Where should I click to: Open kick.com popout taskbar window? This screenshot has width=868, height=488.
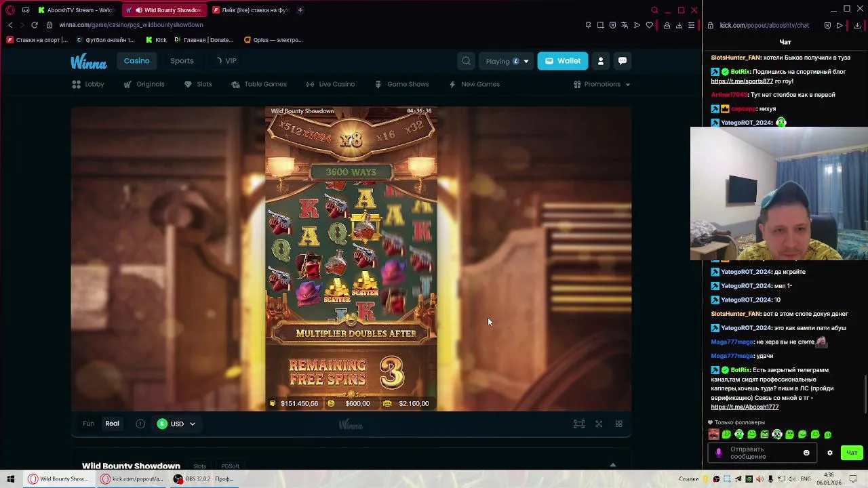[132, 479]
